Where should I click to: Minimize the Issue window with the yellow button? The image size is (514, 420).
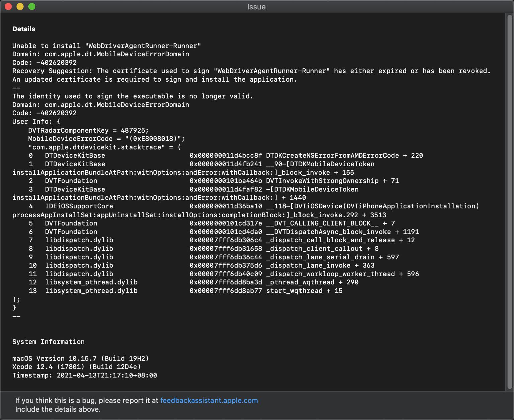coord(20,7)
